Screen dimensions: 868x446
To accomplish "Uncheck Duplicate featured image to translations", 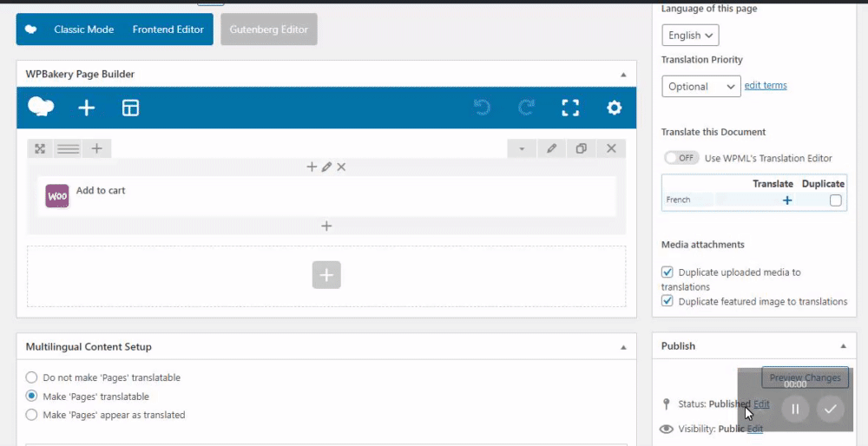I will 667,301.
